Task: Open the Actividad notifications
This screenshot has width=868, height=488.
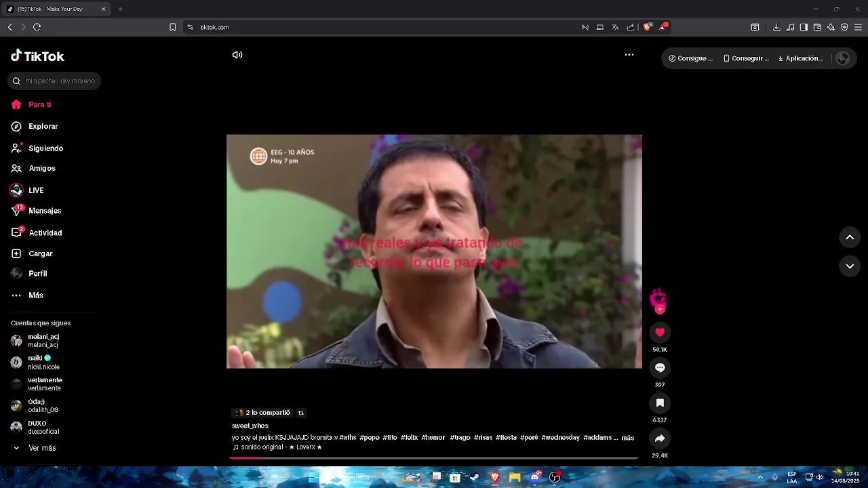Action: 37,232
